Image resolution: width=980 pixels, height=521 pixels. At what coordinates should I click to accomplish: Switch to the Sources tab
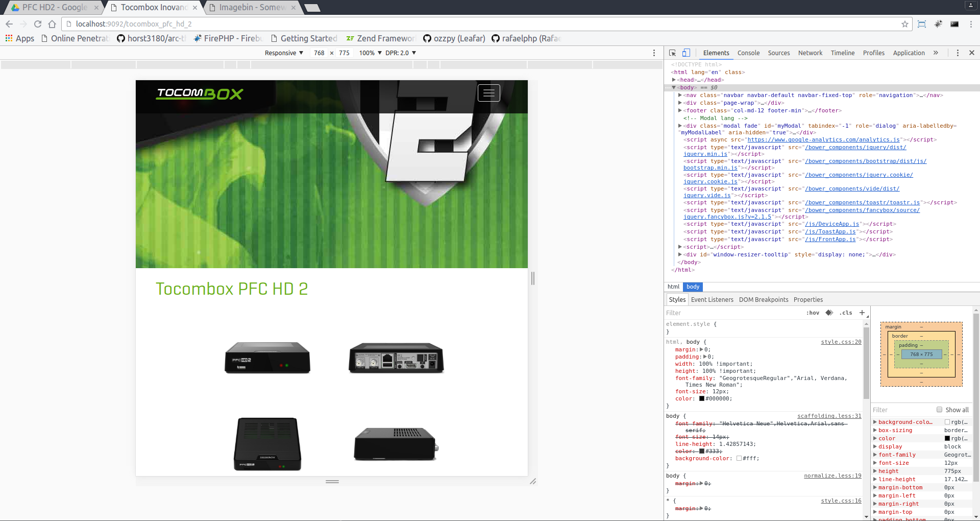[779, 53]
